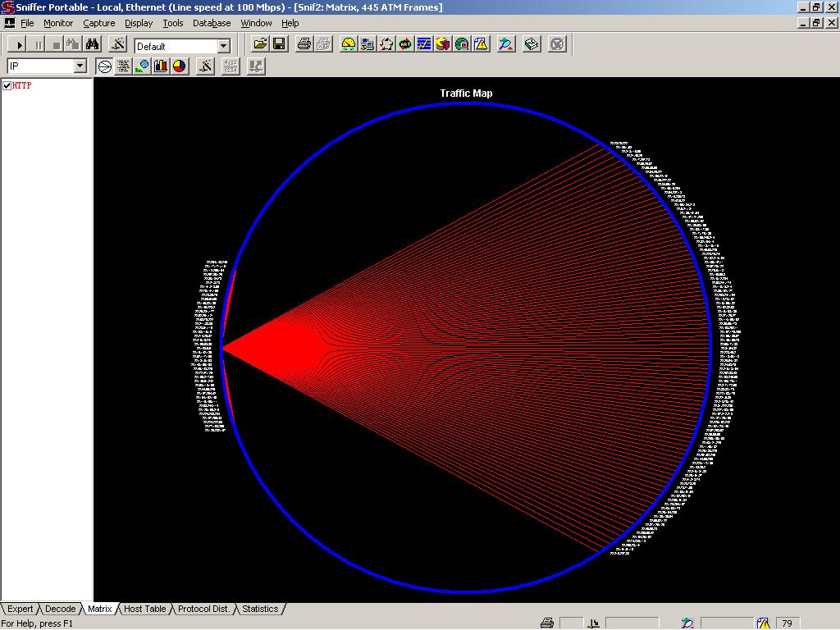
Task: Open a capture file with folder icon
Action: (260, 44)
